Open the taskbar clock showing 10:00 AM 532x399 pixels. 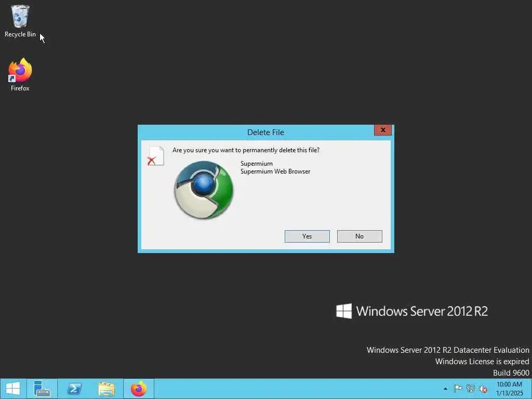509,389
